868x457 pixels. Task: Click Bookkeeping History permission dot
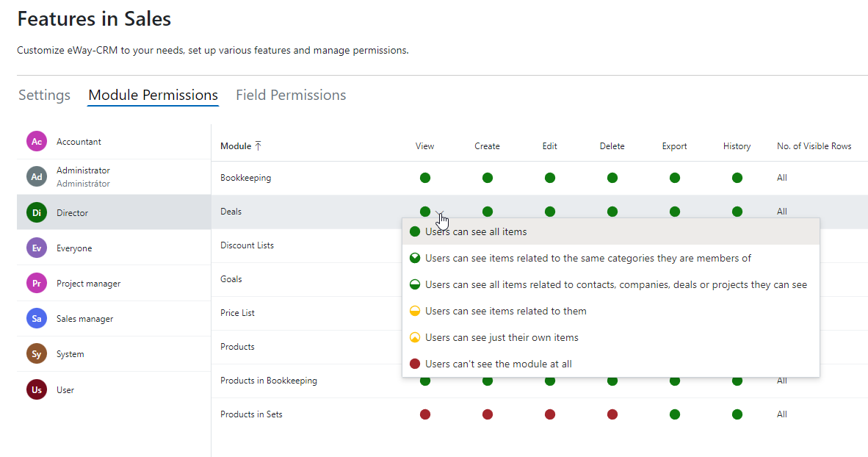point(737,178)
